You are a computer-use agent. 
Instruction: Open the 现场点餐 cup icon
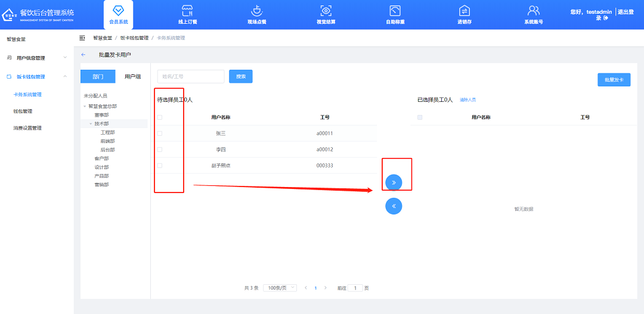[256, 11]
